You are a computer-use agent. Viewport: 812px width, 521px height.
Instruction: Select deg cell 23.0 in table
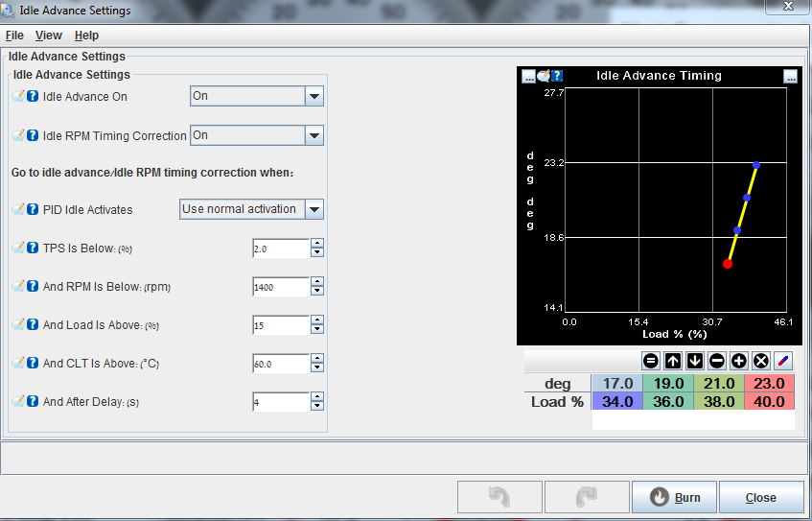tap(769, 383)
